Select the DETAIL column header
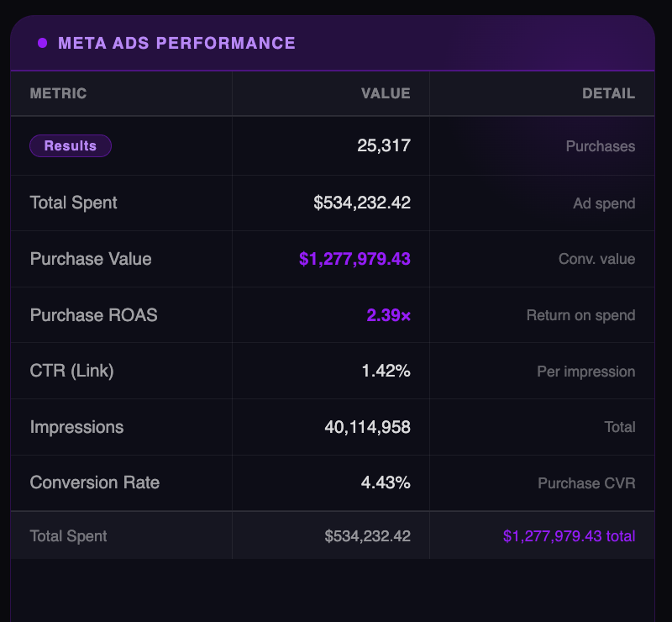 click(608, 93)
